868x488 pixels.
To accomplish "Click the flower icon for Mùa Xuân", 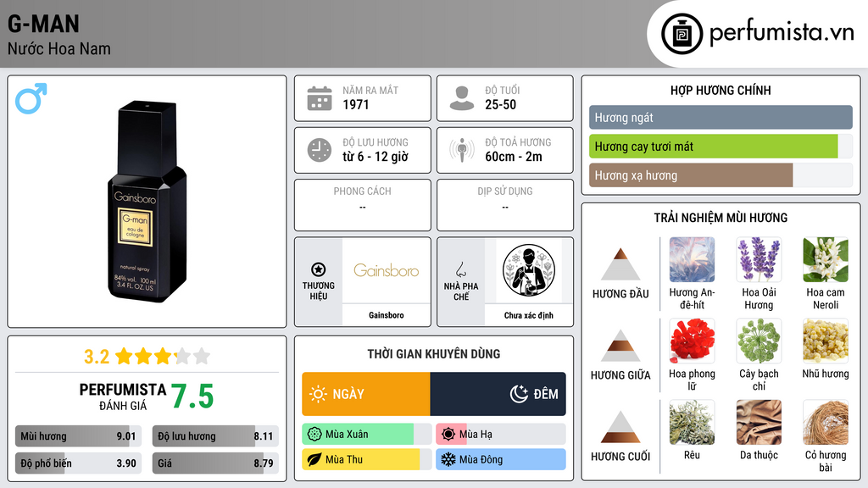I will click(314, 435).
